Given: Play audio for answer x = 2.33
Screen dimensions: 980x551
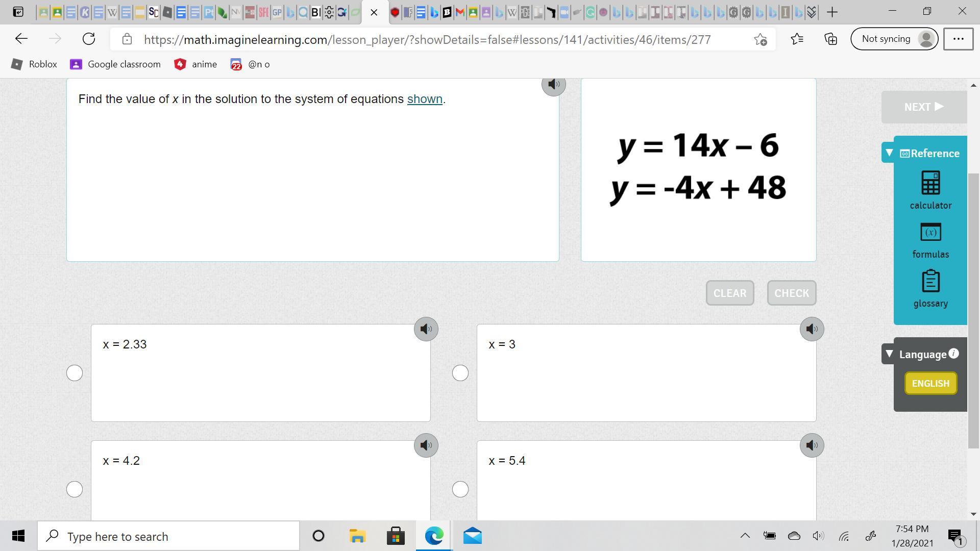Looking at the screenshot, I should 426,329.
